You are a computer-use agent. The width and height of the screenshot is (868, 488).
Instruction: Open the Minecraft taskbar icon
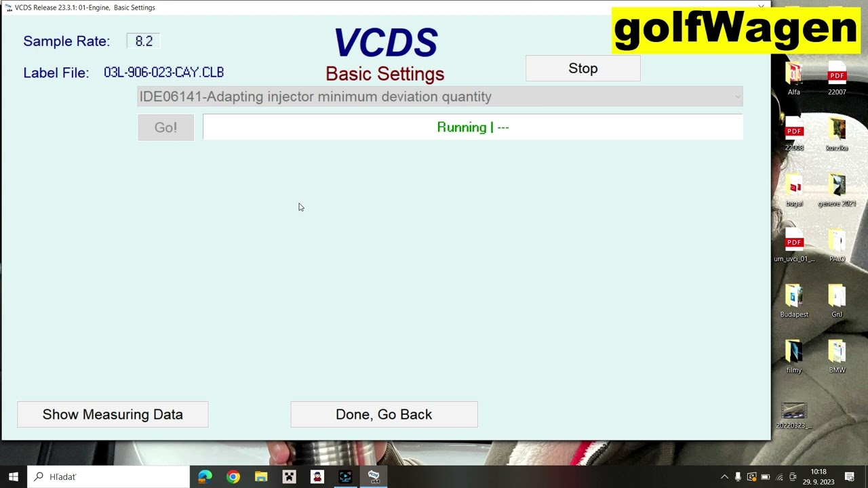coord(289,476)
